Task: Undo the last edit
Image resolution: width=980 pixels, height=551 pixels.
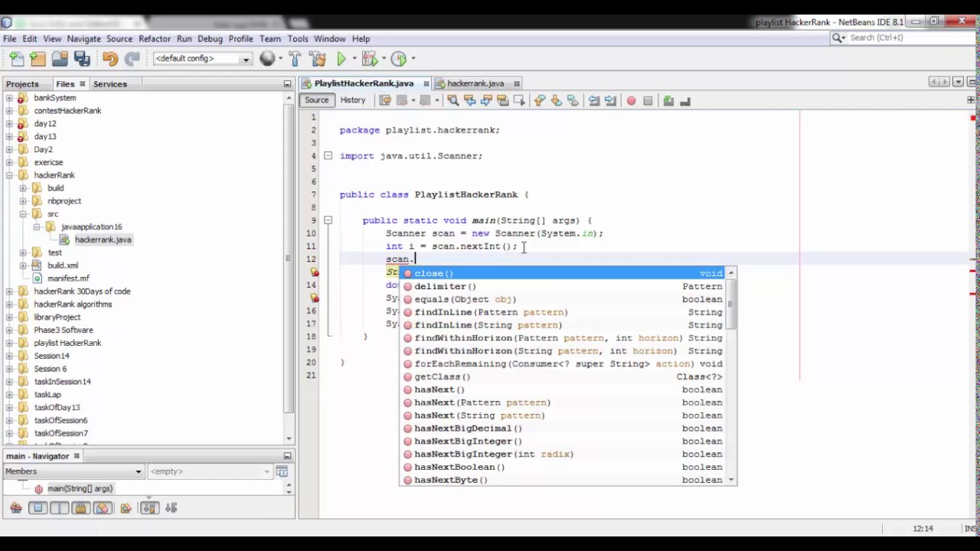Action: 109,58
